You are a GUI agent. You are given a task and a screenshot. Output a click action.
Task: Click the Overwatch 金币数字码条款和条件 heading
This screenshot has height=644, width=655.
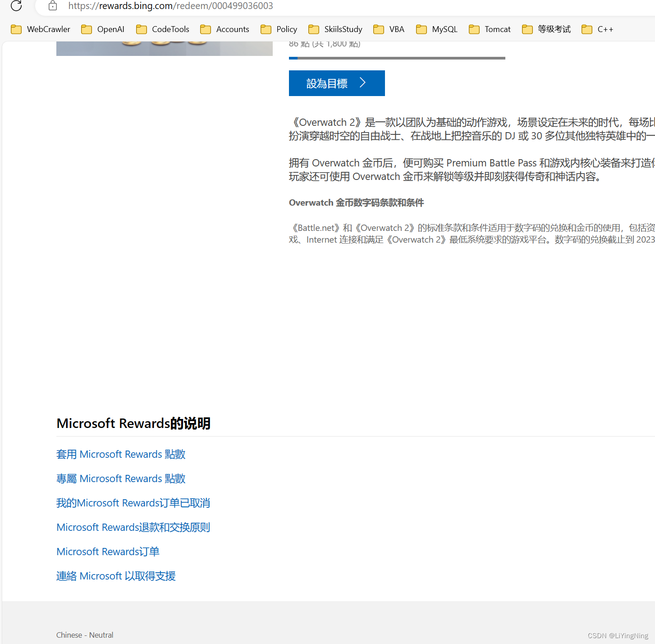357,202
